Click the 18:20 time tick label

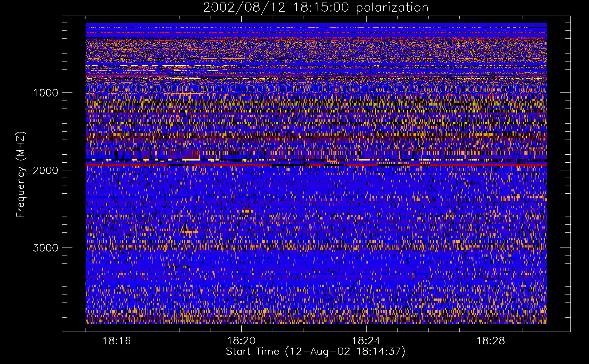click(241, 341)
